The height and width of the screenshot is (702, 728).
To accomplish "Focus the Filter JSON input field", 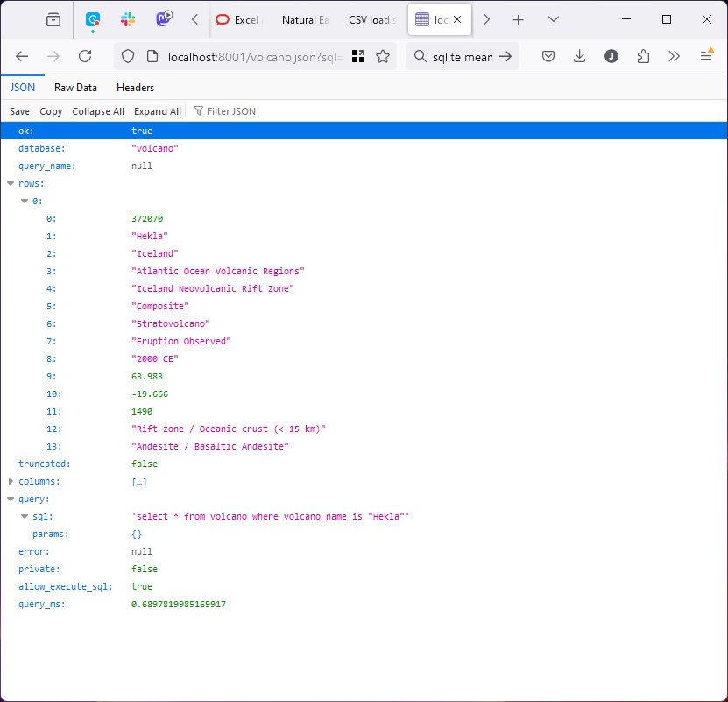I will (x=231, y=111).
